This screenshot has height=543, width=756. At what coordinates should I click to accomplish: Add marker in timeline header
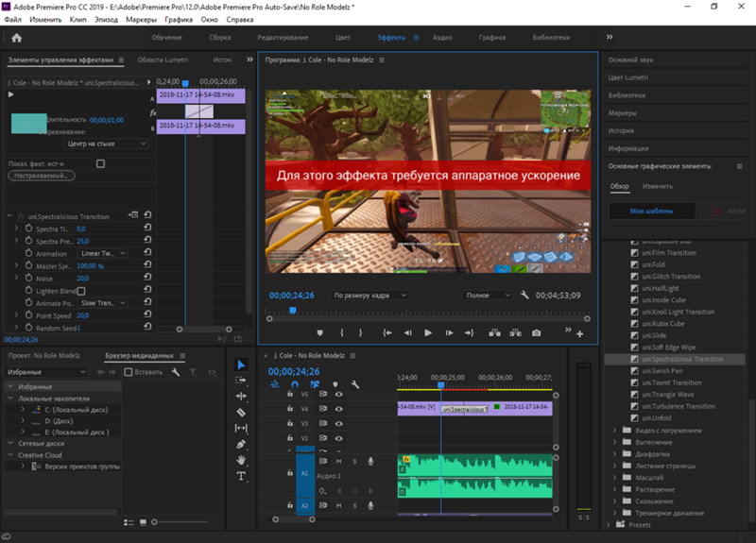pos(335,384)
